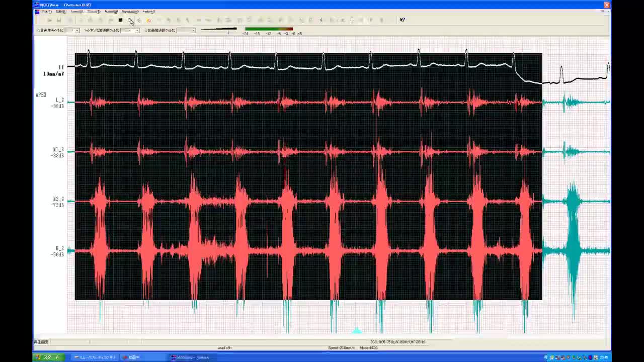Viewport: 644px width, 362px height.
Task: Activate the context help arrow-question icon
Action: [402, 20]
